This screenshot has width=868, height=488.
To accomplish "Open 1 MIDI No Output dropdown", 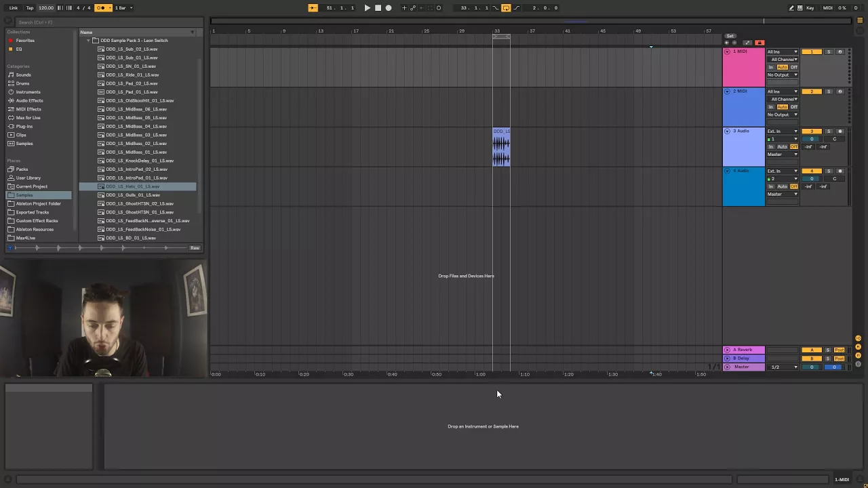I will (783, 75).
